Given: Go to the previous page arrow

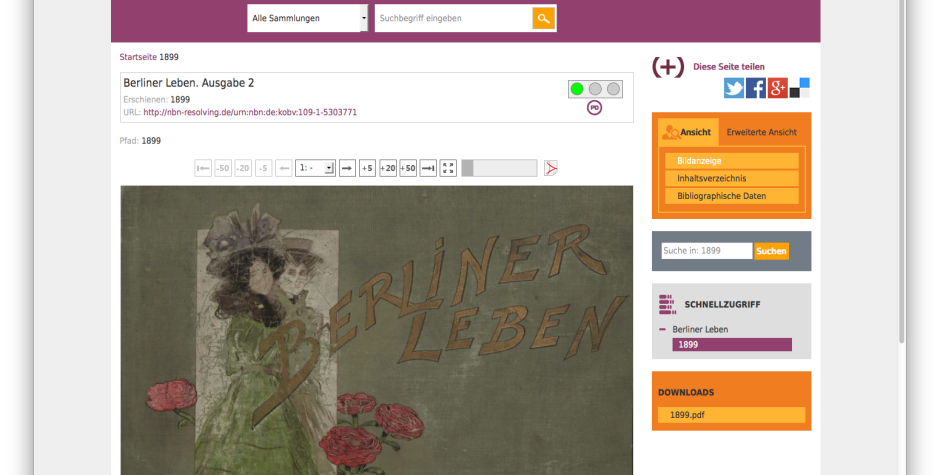Looking at the screenshot, I should coord(284,169).
